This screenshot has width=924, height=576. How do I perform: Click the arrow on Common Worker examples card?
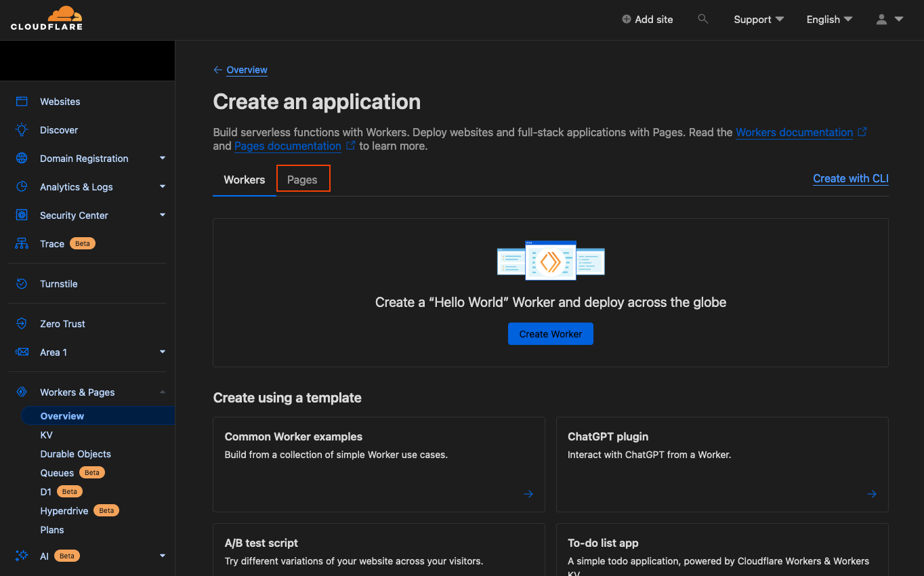[x=528, y=494]
